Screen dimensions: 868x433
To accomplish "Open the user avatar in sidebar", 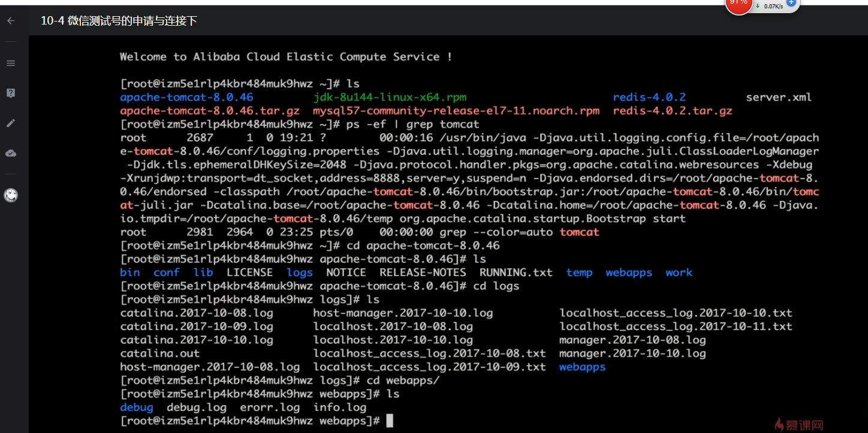I will [x=10, y=195].
